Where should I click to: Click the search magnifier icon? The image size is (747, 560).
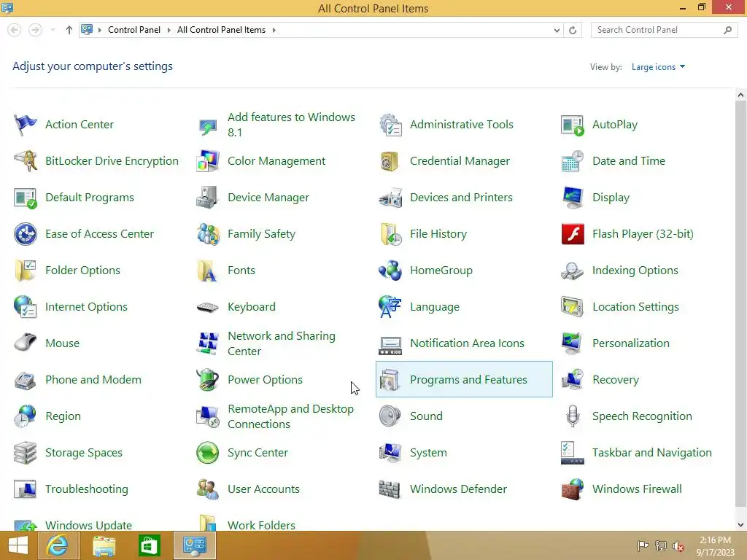(727, 30)
